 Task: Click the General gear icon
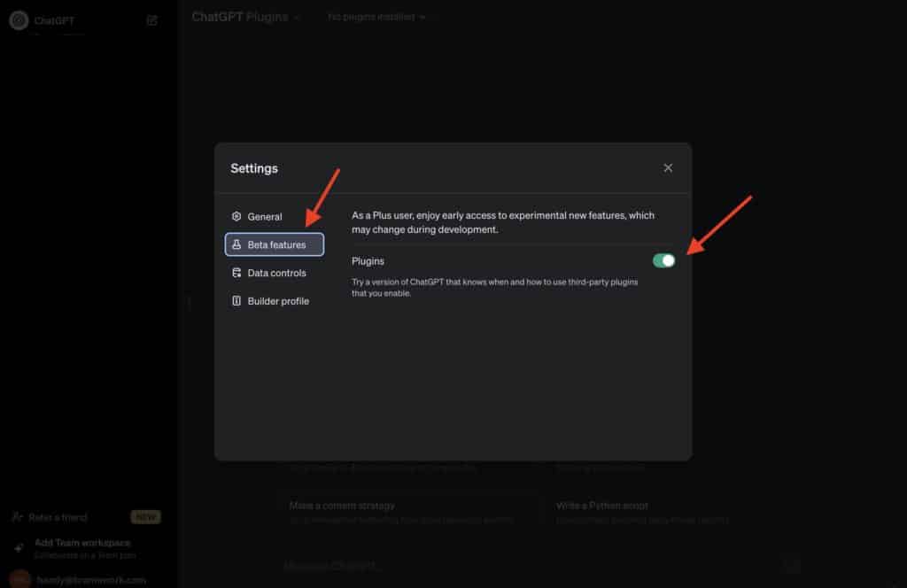click(x=236, y=216)
